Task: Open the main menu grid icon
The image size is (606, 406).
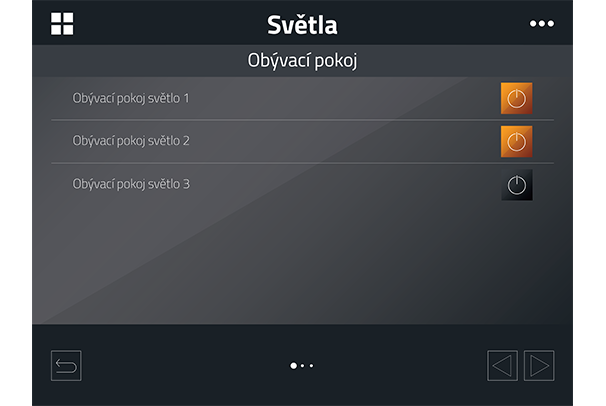Action: click(x=62, y=23)
